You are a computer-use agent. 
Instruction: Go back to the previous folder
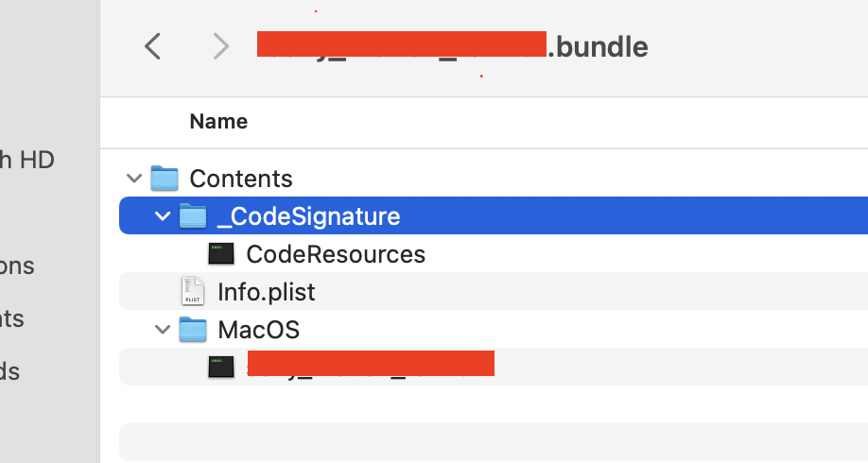click(152, 45)
